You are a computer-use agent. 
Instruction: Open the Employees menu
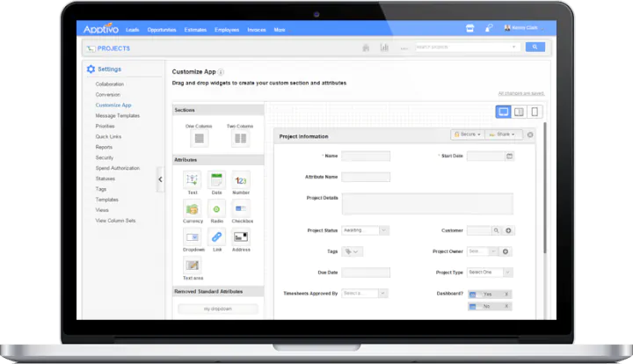(x=227, y=30)
